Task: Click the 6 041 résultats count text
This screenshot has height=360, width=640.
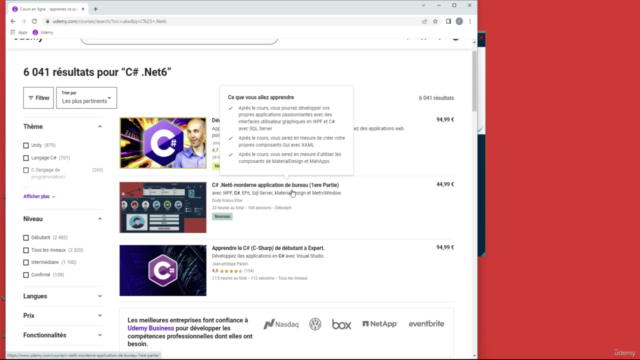Action: pyautogui.click(x=436, y=98)
